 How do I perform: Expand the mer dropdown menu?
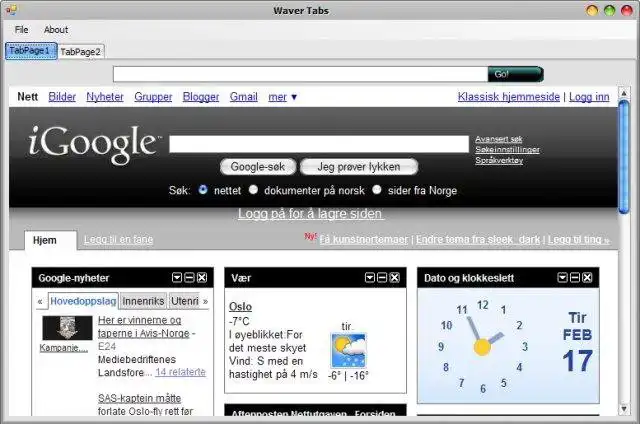tap(282, 97)
